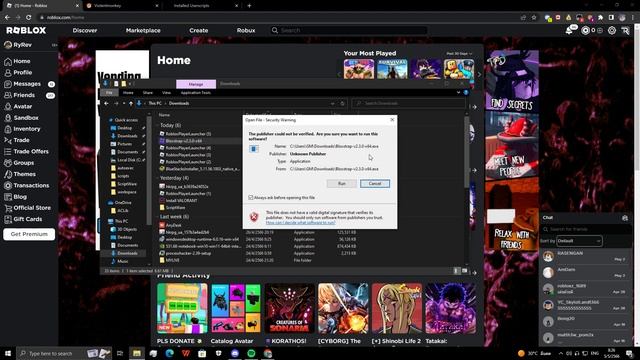Select the Manage contextual tab in File Explorer
This screenshot has height=360, width=640.
[196, 84]
